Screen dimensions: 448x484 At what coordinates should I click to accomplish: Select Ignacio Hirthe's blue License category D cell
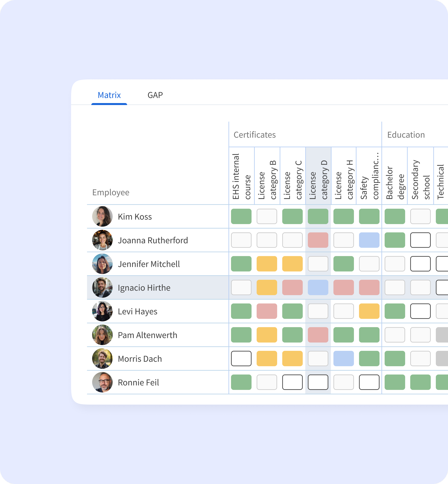(x=318, y=288)
